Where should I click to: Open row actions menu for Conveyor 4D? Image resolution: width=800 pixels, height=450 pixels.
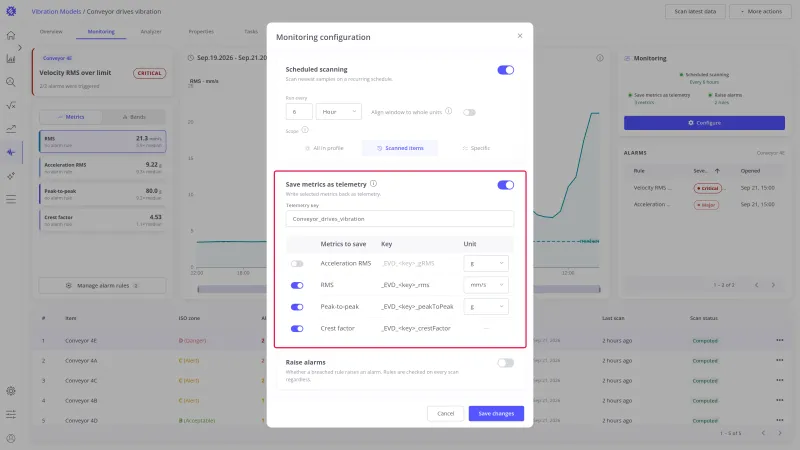point(780,420)
